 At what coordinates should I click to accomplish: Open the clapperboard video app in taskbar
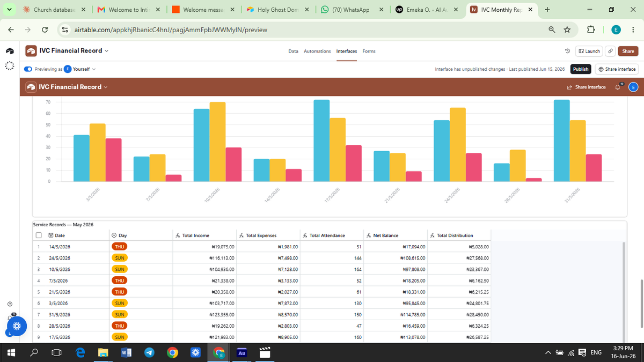265,353
